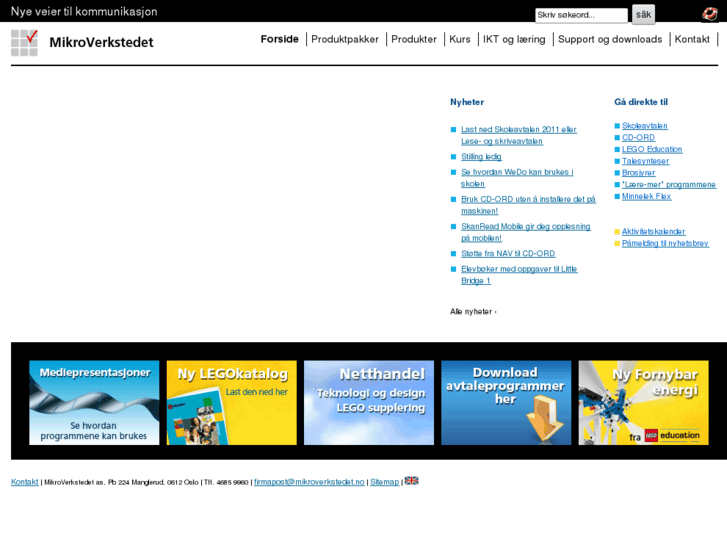Open the Brosjyrer quick link
The width and height of the screenshot is (727, 545).
point(638,173)
